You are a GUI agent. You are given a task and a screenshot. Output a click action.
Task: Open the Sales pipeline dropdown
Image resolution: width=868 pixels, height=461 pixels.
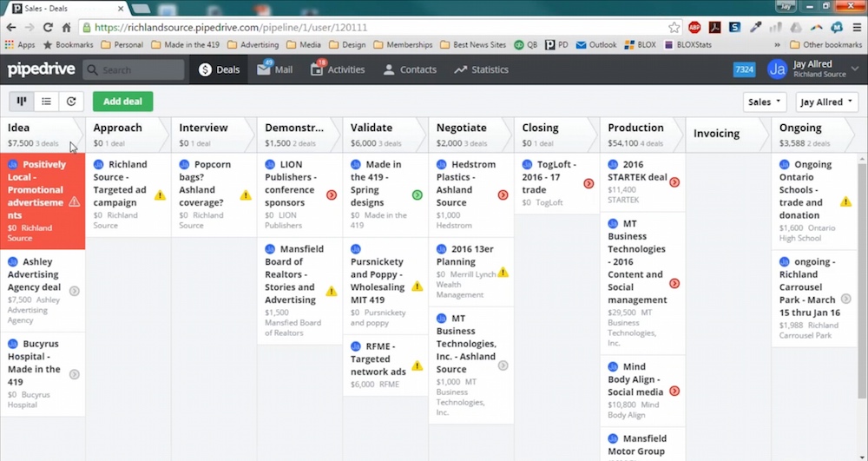click(765, 102)
